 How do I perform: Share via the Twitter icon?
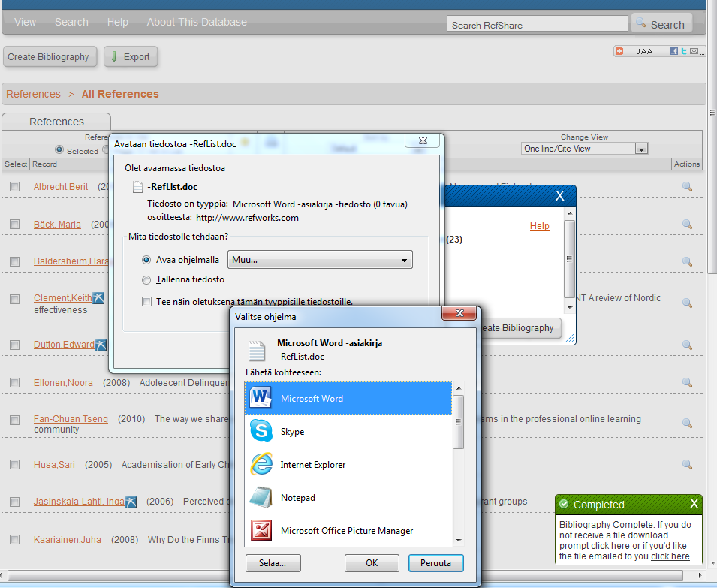[684, 51]
